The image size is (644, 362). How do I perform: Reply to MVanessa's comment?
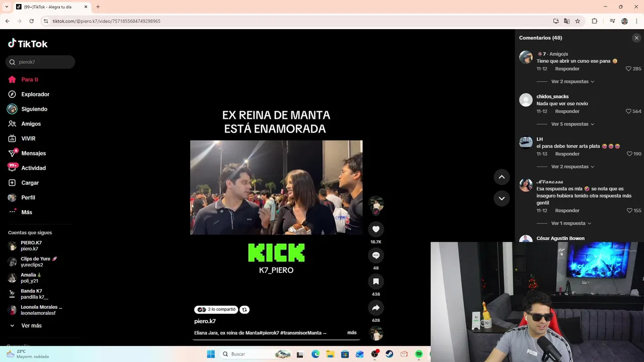567,211
